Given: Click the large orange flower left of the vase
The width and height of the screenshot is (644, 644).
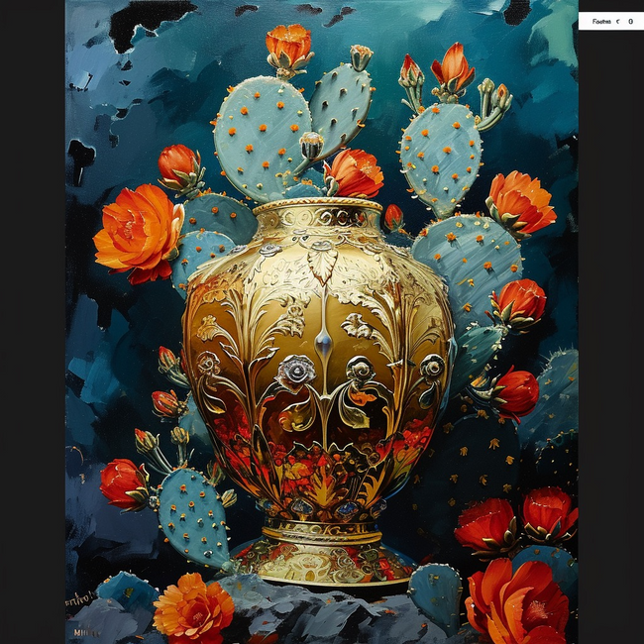Looking at the screenshot, I should pos(139,233).
